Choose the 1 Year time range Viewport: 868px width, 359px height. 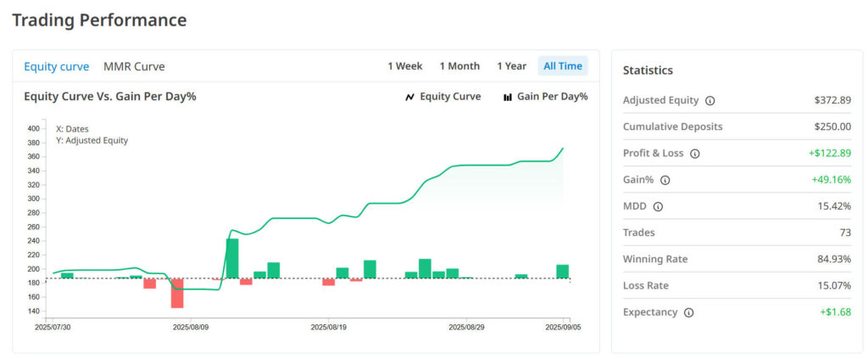click(x=511, y=66)
